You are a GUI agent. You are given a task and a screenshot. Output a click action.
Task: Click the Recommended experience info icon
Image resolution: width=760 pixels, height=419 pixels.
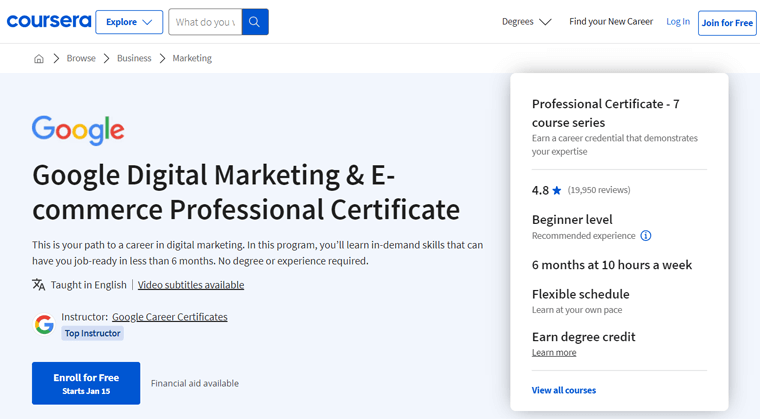(646, 236)
